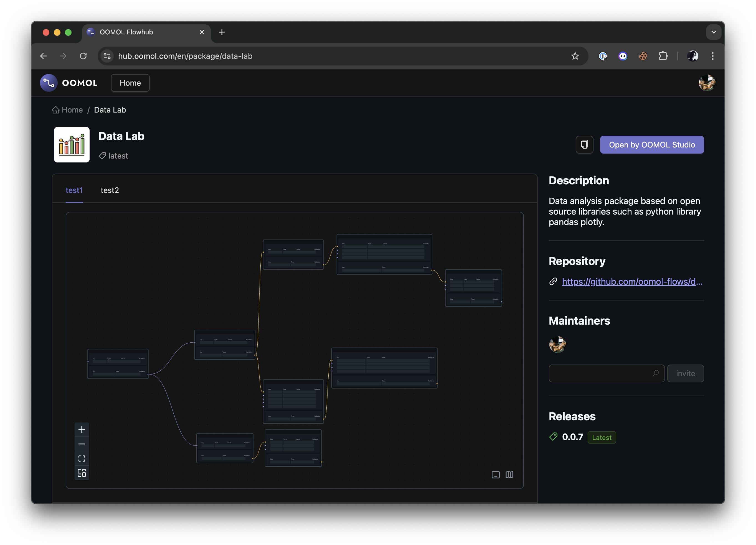Toggle the bottom panel icon on the canvas
Image resolution: width=756 pixels, height=545 pixels.
pyautogui.click(x=496, y=475)
